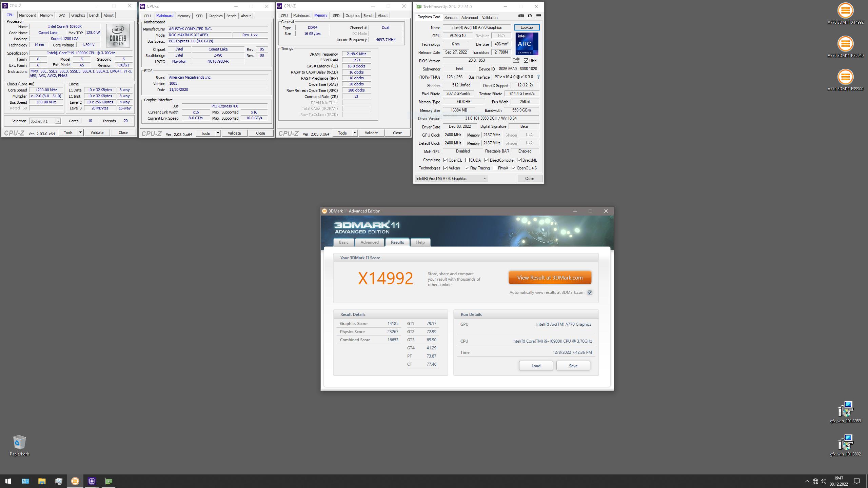Click GPU-Z refresh icon
The height and width of the screenshot is (488, 868).
[530, 16]
